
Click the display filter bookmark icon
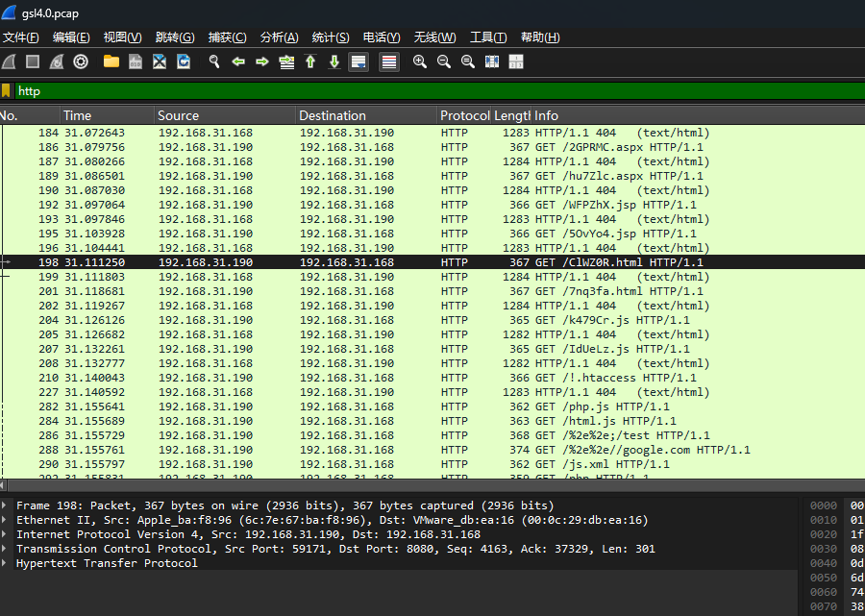7,91
